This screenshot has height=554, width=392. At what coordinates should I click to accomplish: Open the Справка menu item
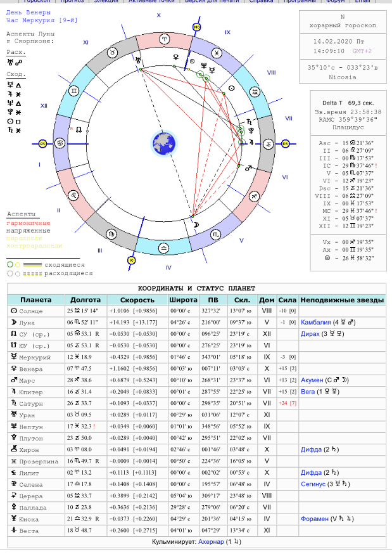coord(261,1)
